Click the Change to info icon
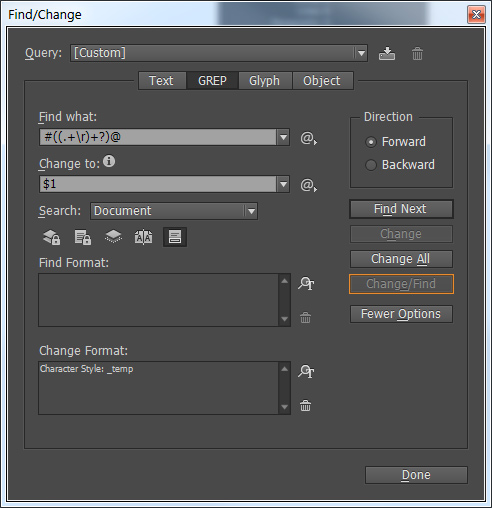Viewport: 492px width, 508px height. (x=109, y=161)
